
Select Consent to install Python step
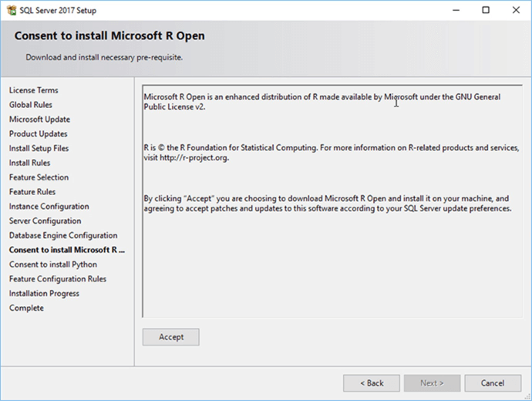pyautogui.click(x=53, y=265)
